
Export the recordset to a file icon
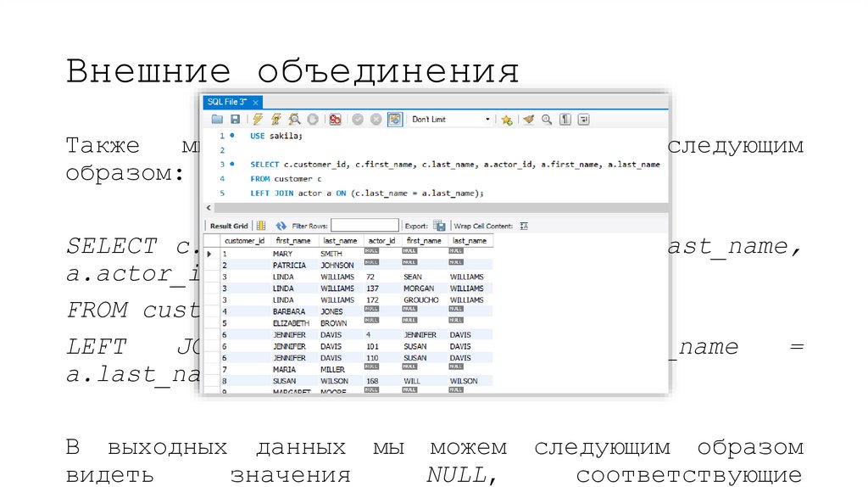point(439,226)
